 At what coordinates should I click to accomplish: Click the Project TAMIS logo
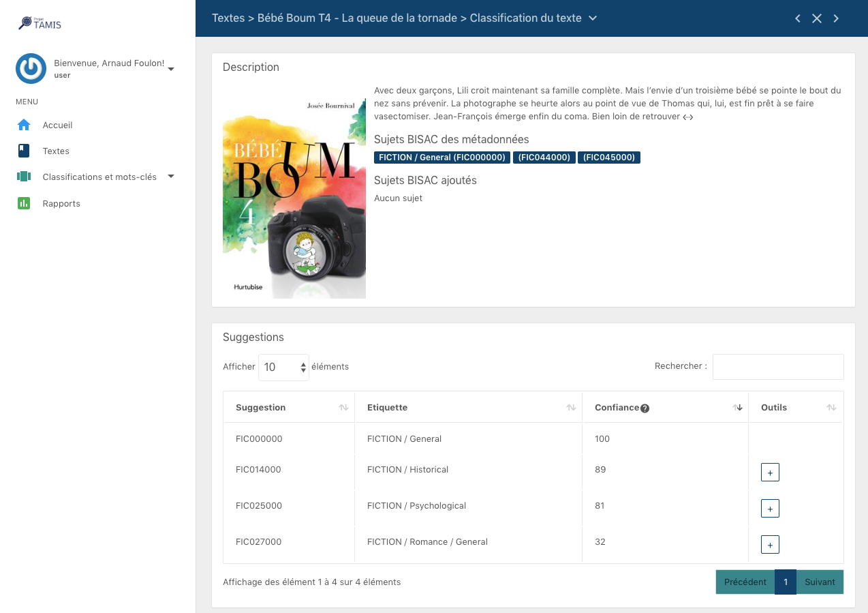(x=40, y=24)
